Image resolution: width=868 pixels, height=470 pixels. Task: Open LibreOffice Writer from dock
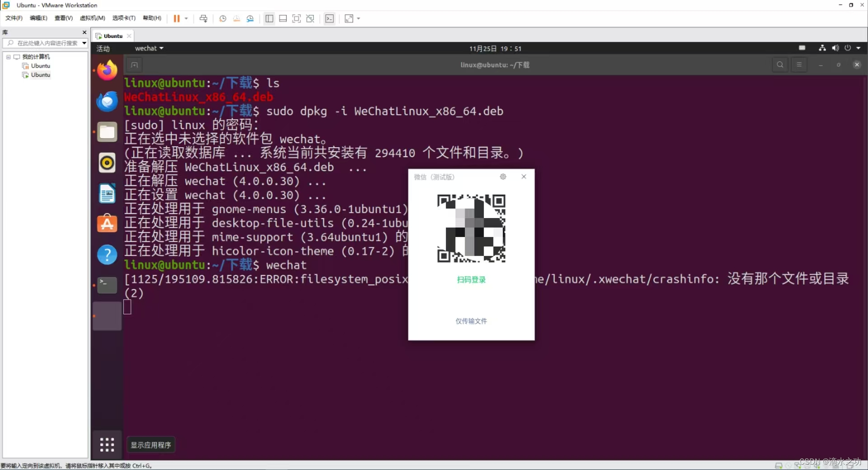pos(107,194)
